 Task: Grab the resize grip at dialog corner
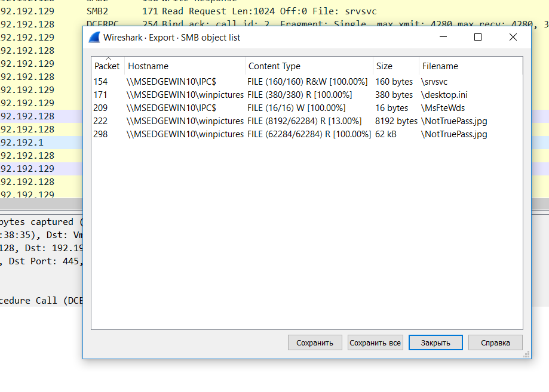click(x=526, y=354)
